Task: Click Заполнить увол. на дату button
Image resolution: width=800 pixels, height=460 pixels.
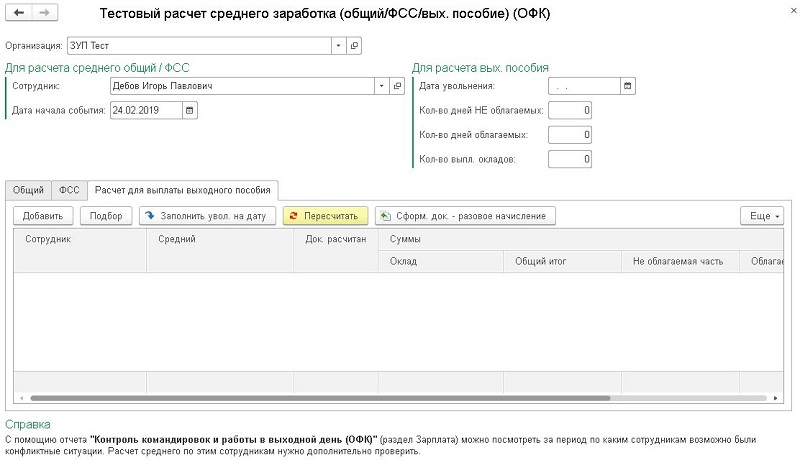Action: [x=207, y=216]
